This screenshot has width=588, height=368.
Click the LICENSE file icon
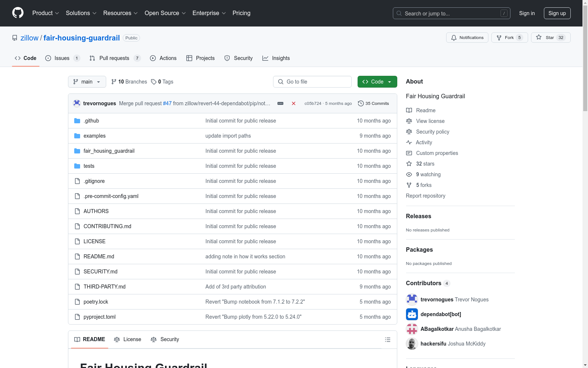(x=77, y=241)
